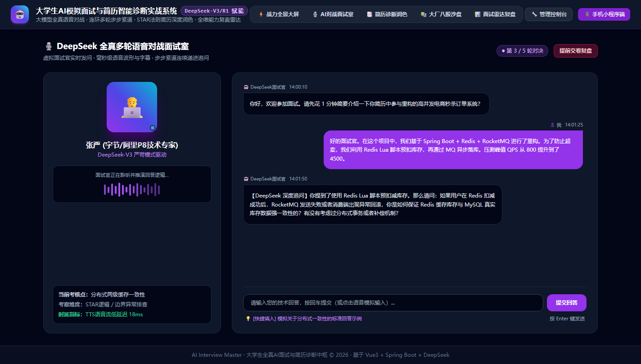The image size is (641, 364).
Task: Click the DeepSeek 深度追问 message bubble
Action: coord(372,204)
